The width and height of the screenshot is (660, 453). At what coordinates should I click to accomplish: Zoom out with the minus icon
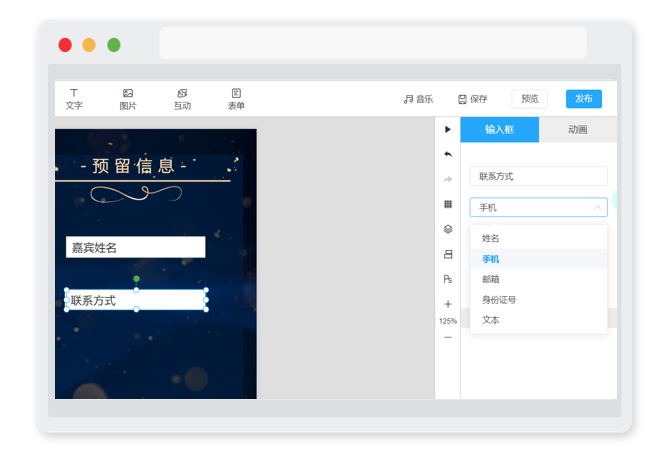click(448, 337)
